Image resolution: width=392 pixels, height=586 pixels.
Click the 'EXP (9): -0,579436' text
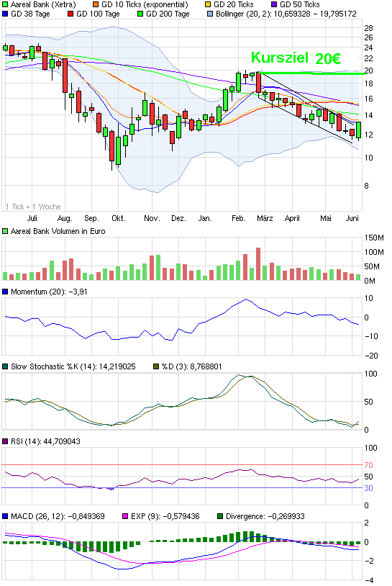coord(165,516)
